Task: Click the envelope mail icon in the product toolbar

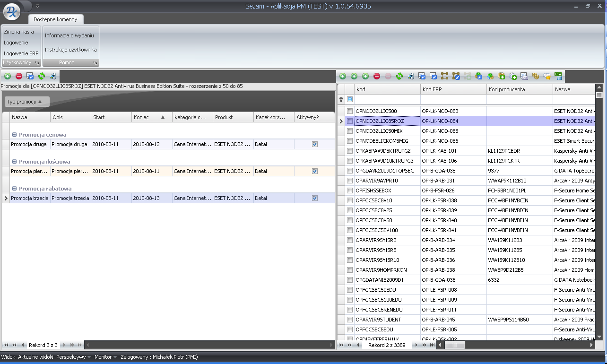Action: [524, 76]
